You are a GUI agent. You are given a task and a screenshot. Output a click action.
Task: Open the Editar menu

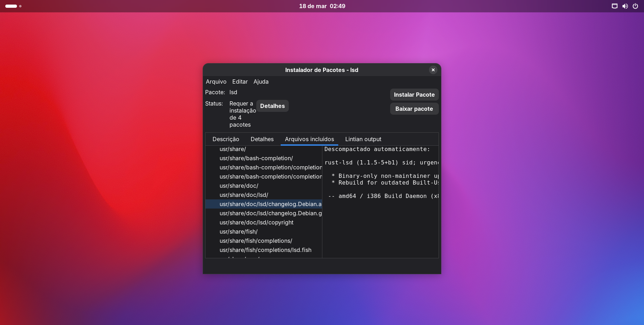point(240,82)
